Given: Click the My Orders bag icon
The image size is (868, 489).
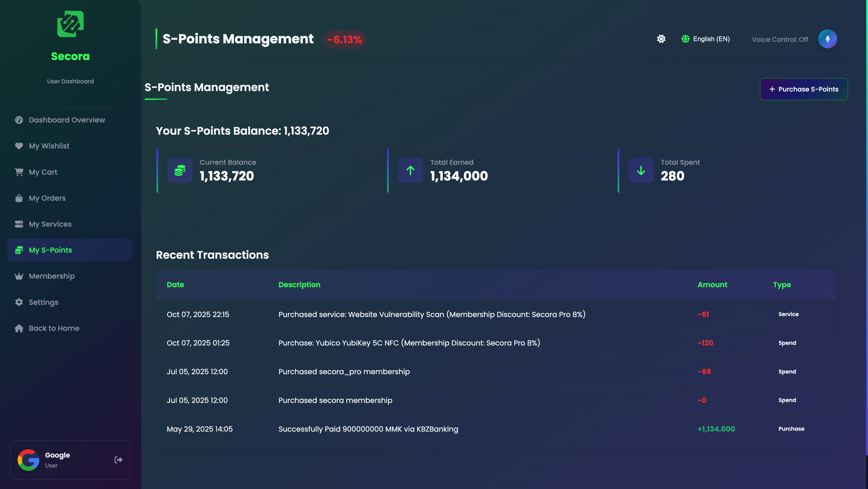Looking at the screenshot, I should coord(19,198).
